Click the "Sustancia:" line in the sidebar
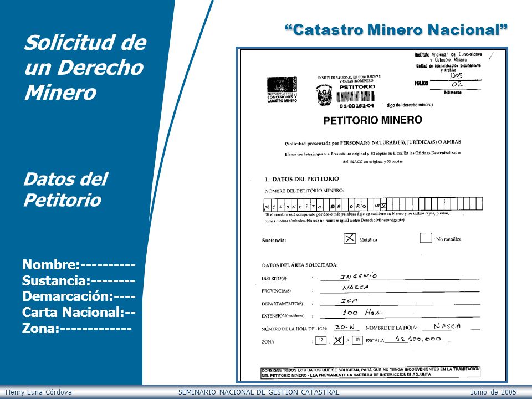Image resolution: width=532 pixels, height=399 pixels. pos(78,280)
